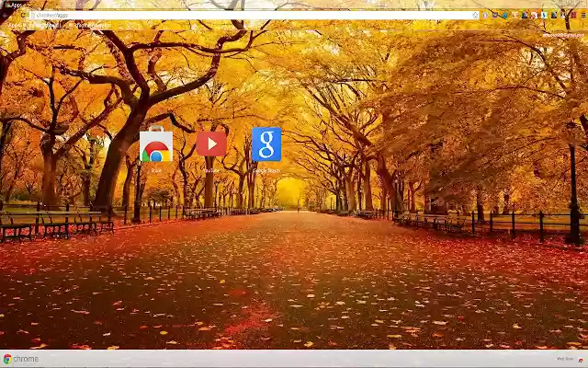
Task: Click the teal extension icon in toolbar
Action: [504, 16]
